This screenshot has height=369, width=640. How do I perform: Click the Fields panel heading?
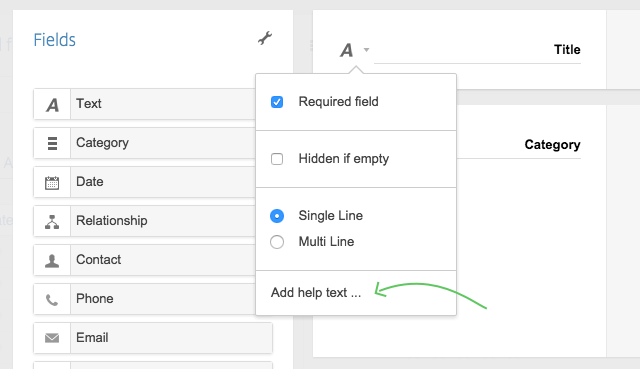point(54,40)
